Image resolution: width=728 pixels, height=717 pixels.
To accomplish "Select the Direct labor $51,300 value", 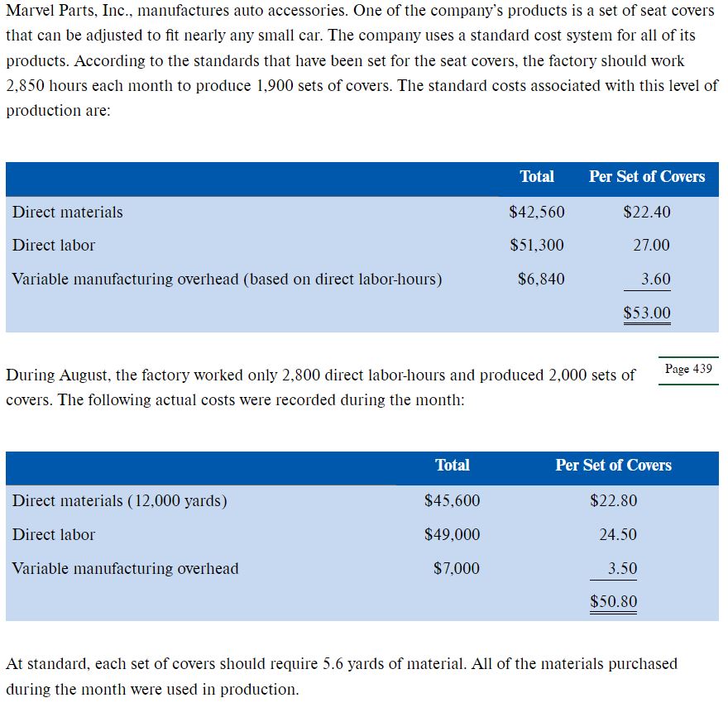I will tap(537, 245).
